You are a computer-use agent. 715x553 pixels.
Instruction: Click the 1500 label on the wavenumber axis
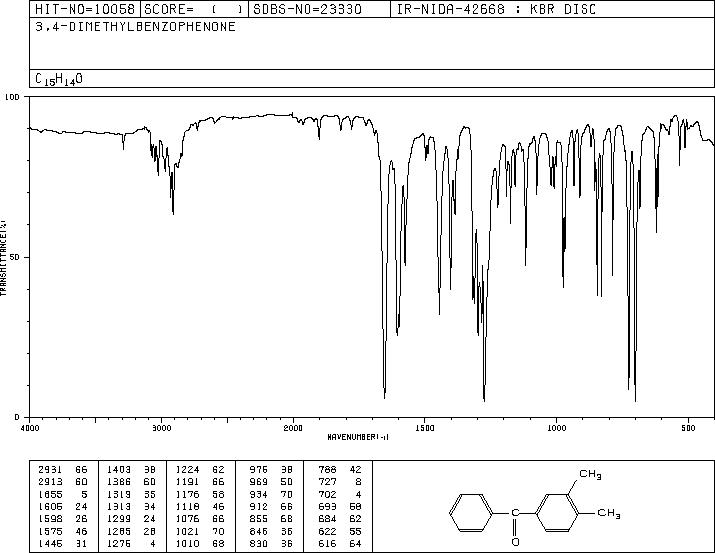coord(425,428)
